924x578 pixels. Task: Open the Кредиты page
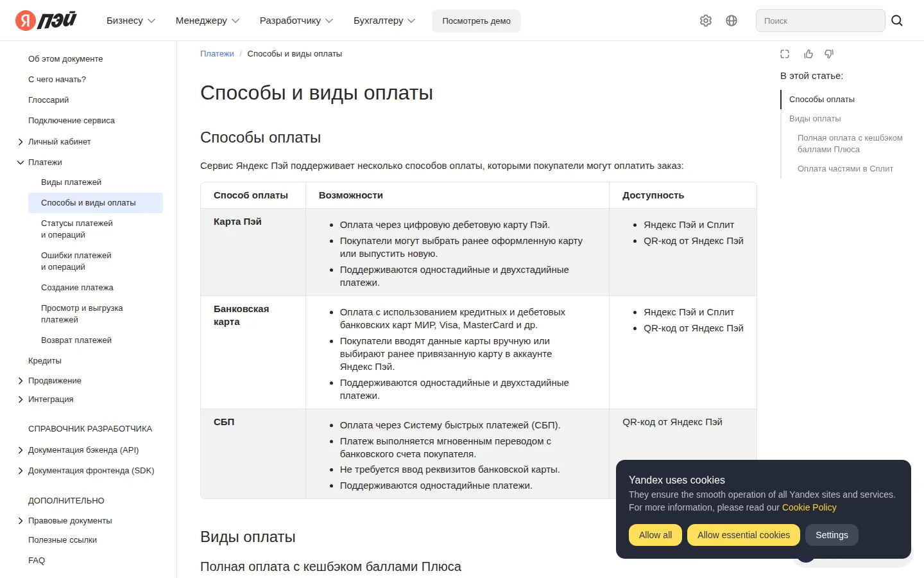point(45,360)
